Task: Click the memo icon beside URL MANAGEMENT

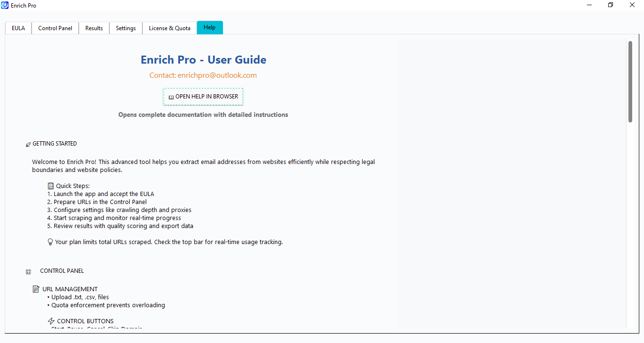Action: tap(36, 289)
